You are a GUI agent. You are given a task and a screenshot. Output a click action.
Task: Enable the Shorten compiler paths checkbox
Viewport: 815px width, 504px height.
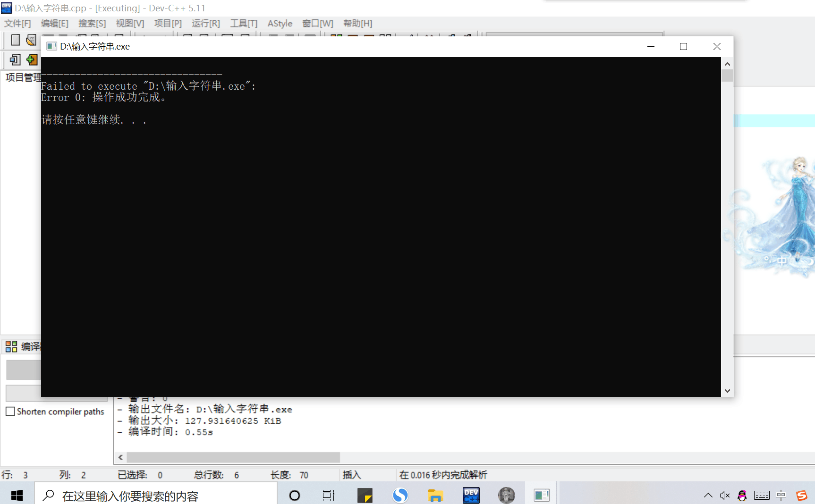10,411
